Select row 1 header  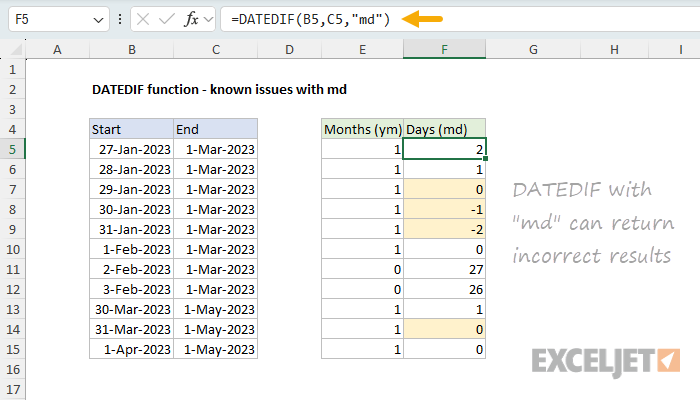(x=12, y=70)
